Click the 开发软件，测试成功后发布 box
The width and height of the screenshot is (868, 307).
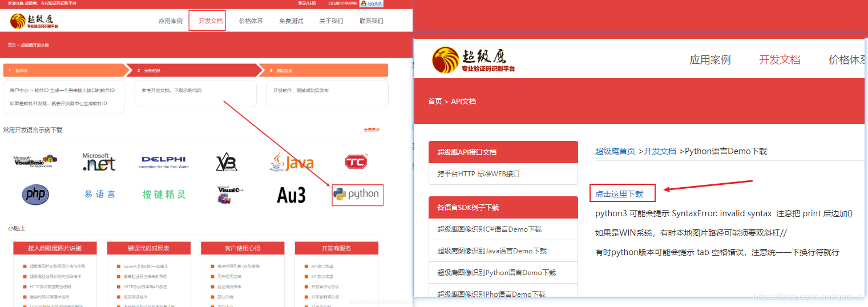coord(327,94)
